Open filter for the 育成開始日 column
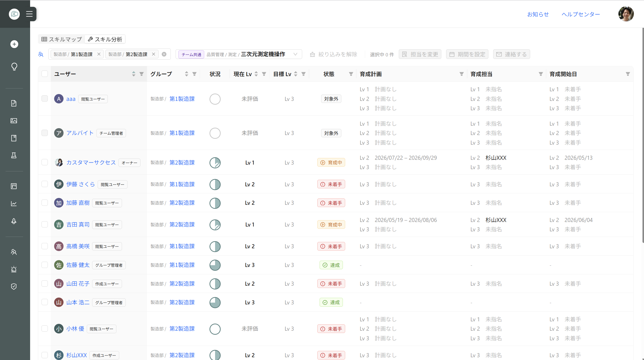 [628, 74]
